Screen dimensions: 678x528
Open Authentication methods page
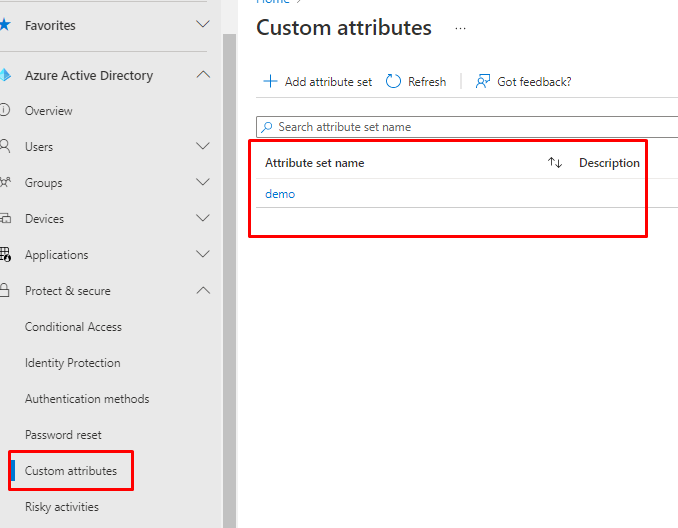tap(87, 399)
